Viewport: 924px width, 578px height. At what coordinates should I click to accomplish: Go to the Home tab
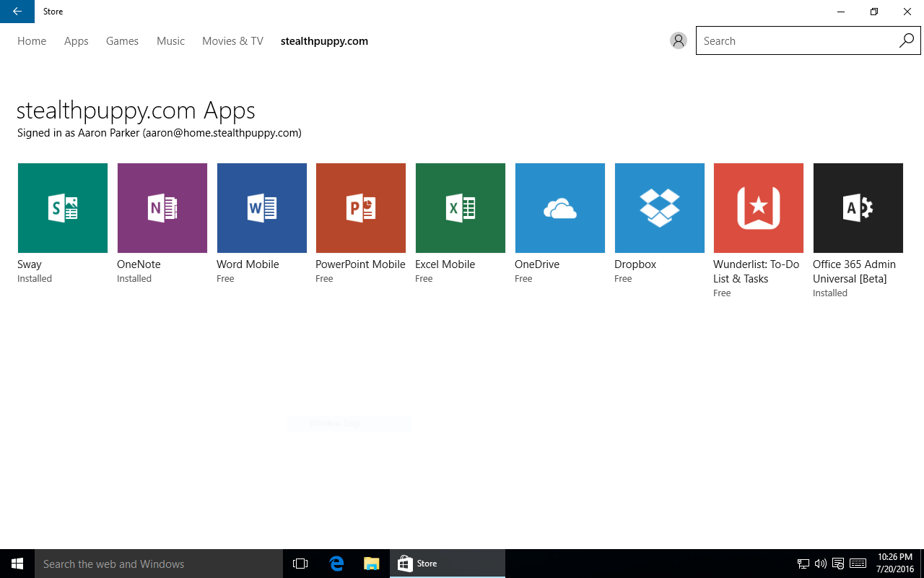point(32,41)
